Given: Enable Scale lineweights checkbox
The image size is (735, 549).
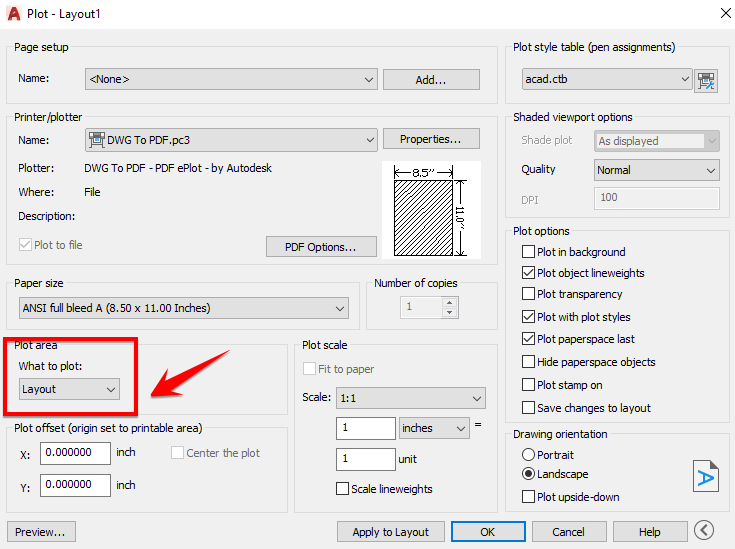Looking at the screenshot, I should 343,489.
